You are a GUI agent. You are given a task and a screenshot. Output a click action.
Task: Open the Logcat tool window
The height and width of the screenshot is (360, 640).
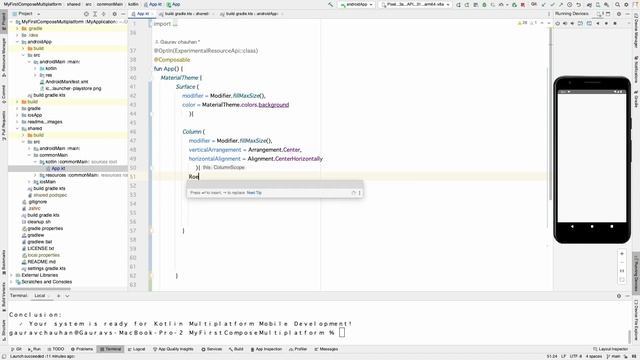(137, 349)
